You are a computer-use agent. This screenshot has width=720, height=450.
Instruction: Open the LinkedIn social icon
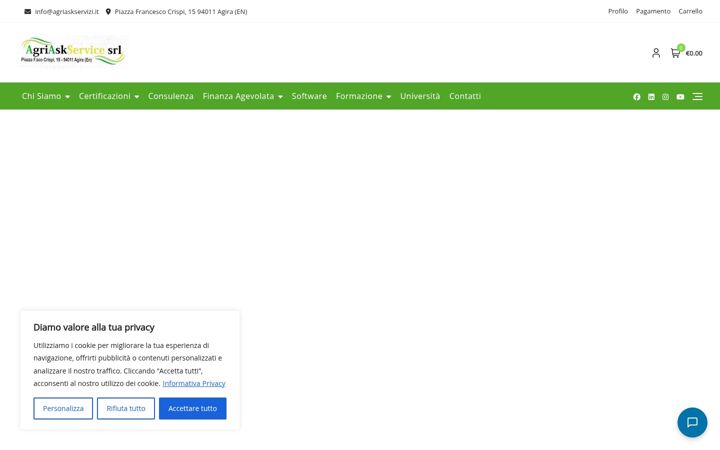651,96
